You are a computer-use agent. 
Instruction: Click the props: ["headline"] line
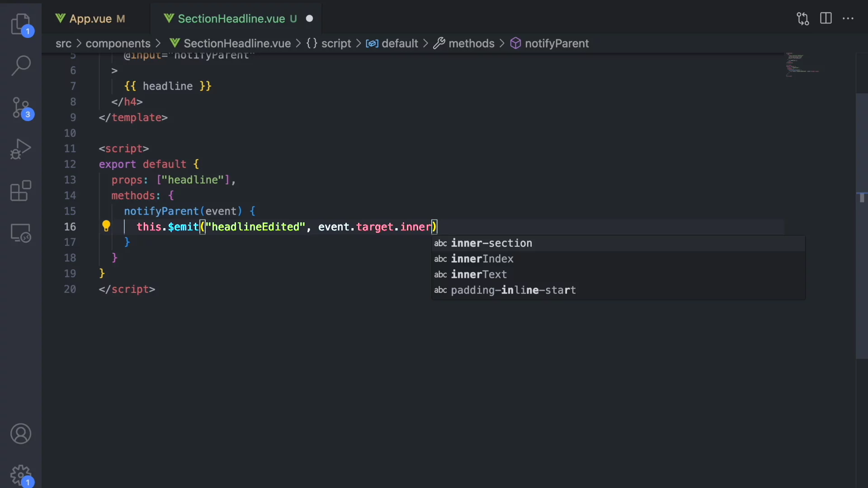[174, 180]
